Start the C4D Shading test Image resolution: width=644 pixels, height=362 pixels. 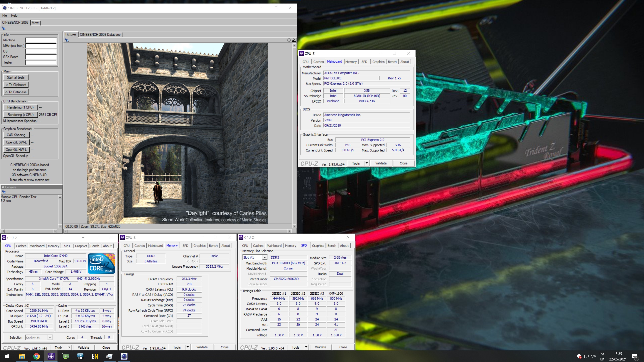[16, 135]
